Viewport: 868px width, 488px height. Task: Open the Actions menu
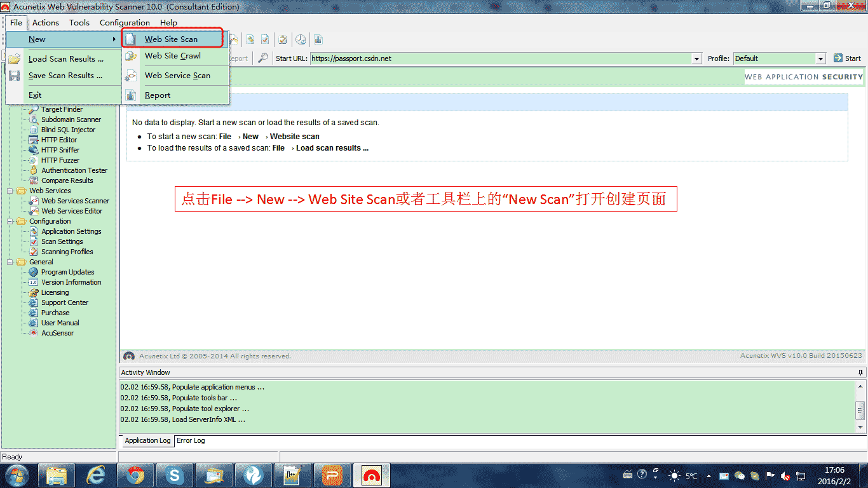(45, 22)
